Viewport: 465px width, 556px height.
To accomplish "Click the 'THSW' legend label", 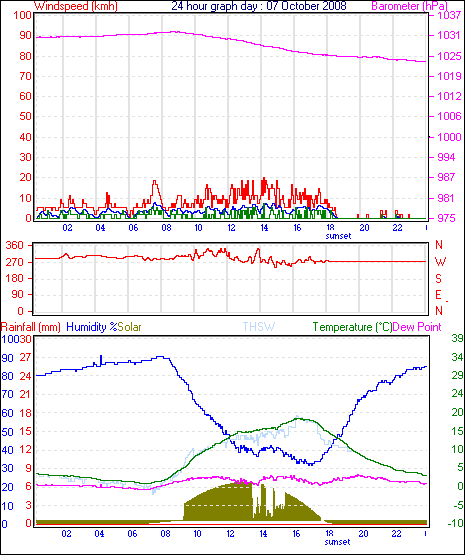I will click(259, 327).
